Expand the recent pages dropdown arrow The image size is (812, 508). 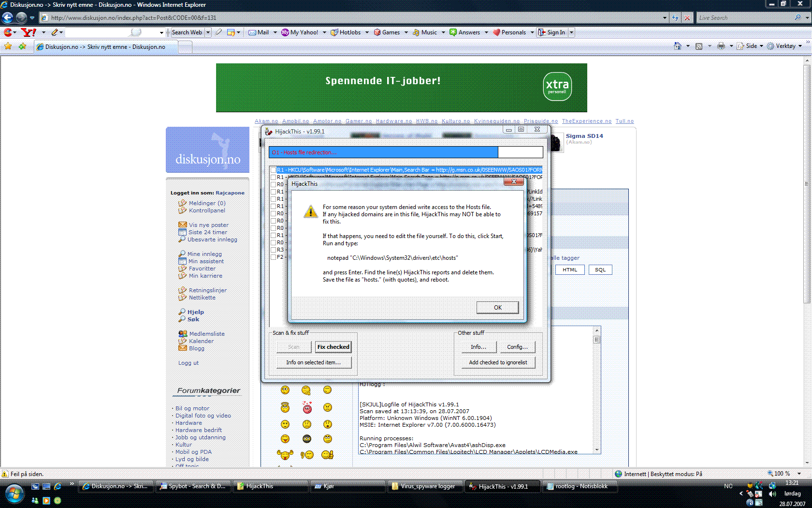tap(32, 18)
